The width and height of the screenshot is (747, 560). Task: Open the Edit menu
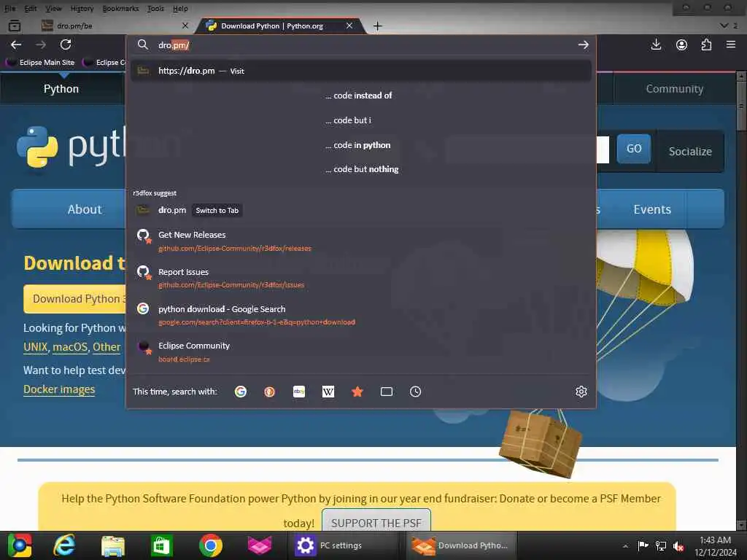click(31, 9)
